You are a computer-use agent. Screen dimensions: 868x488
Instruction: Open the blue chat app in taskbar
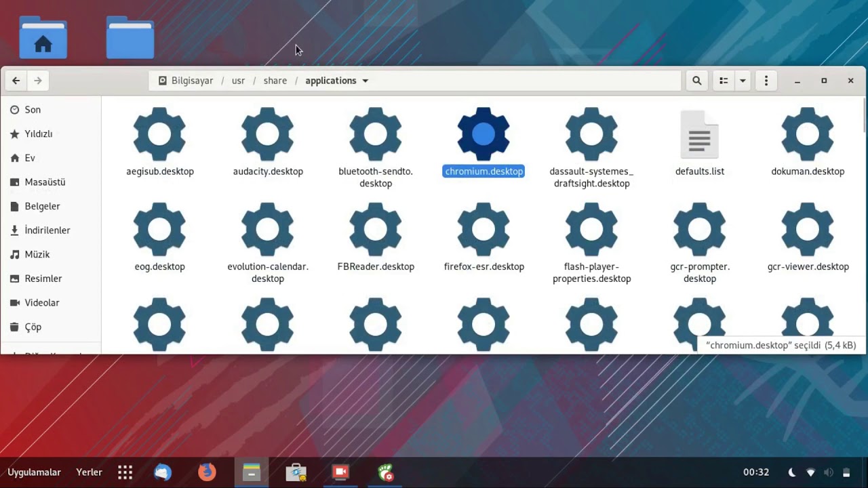tap(163, 472)
